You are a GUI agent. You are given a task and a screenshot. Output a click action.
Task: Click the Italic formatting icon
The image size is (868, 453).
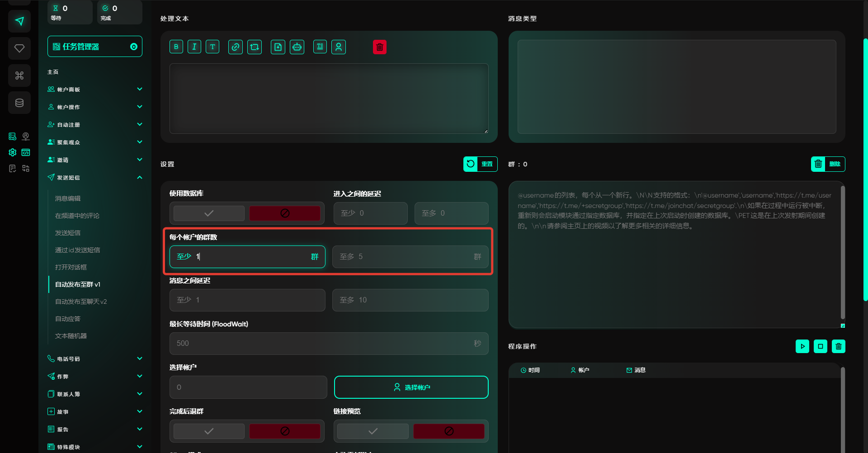(x=194, y=47)
